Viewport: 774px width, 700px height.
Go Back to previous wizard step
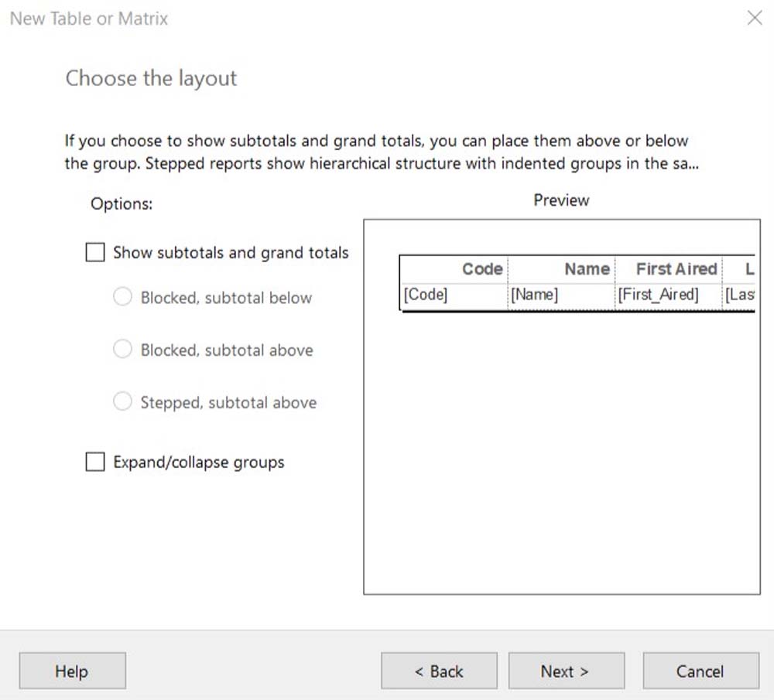[x=439, y=671]
